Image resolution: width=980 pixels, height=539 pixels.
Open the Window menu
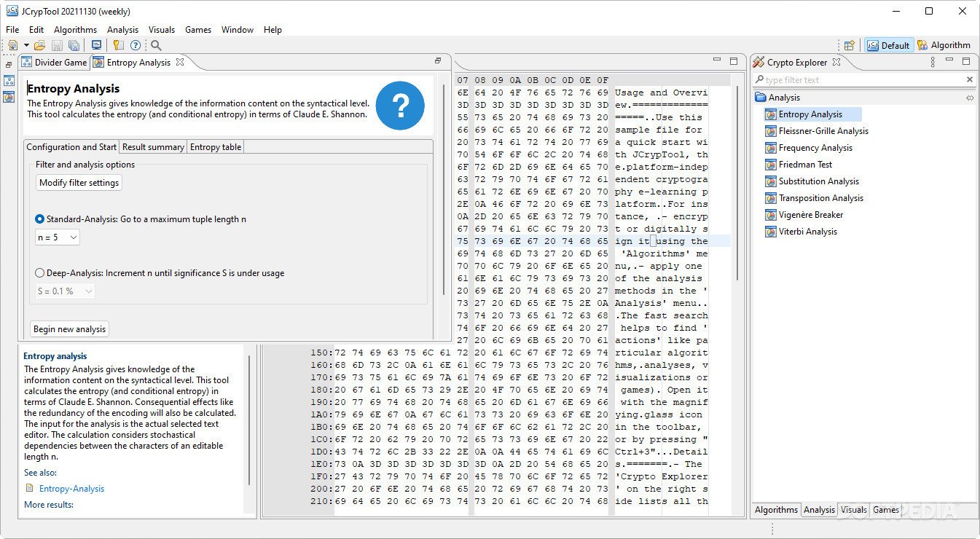pyautogui.click(x=238, y=30)
